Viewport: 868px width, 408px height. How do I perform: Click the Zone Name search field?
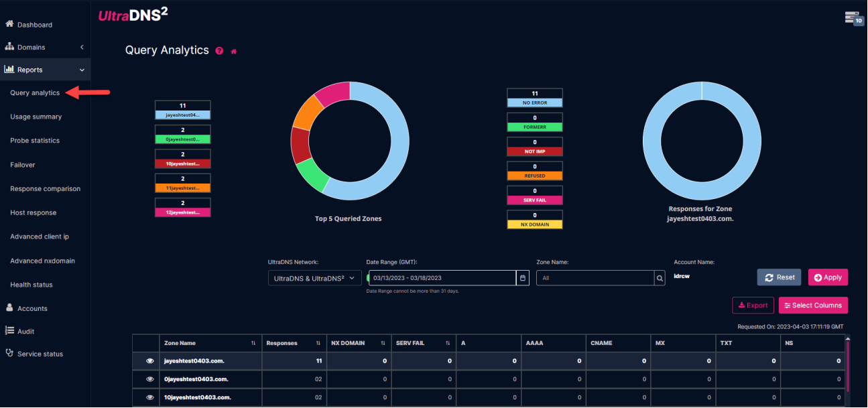595,277
